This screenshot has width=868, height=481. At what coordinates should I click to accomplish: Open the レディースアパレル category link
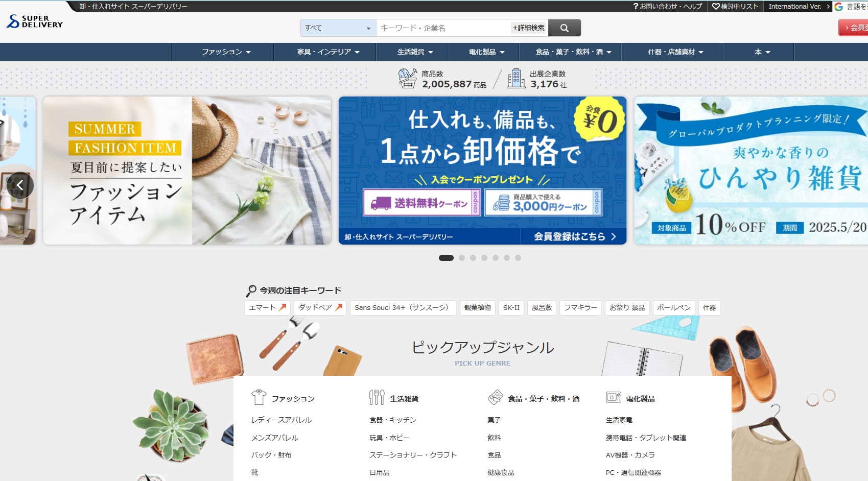tap(281, 420)
